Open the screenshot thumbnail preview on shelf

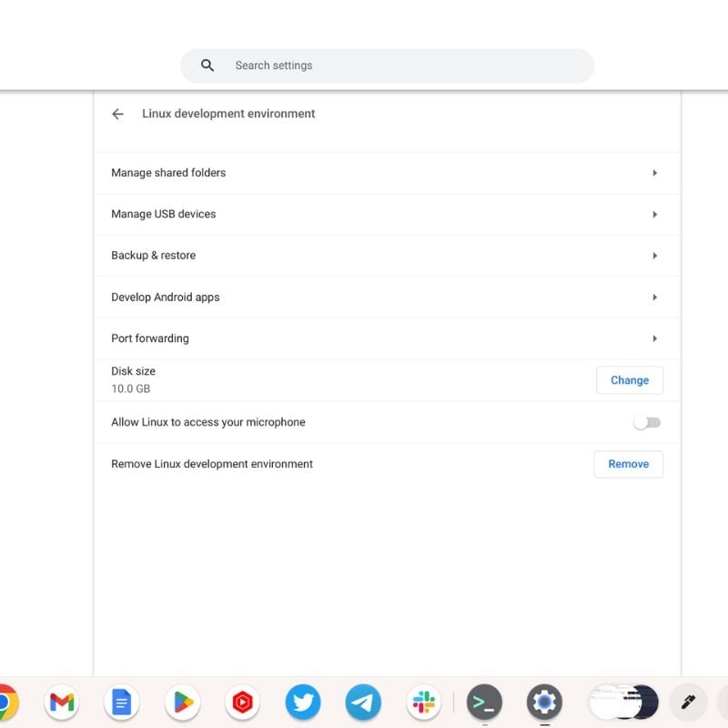[x=623, y=702]
